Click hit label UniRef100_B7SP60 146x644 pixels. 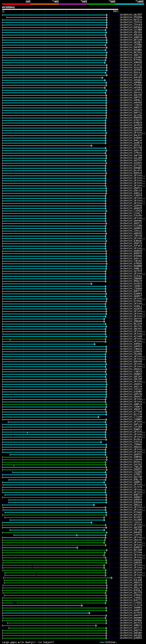131,301
